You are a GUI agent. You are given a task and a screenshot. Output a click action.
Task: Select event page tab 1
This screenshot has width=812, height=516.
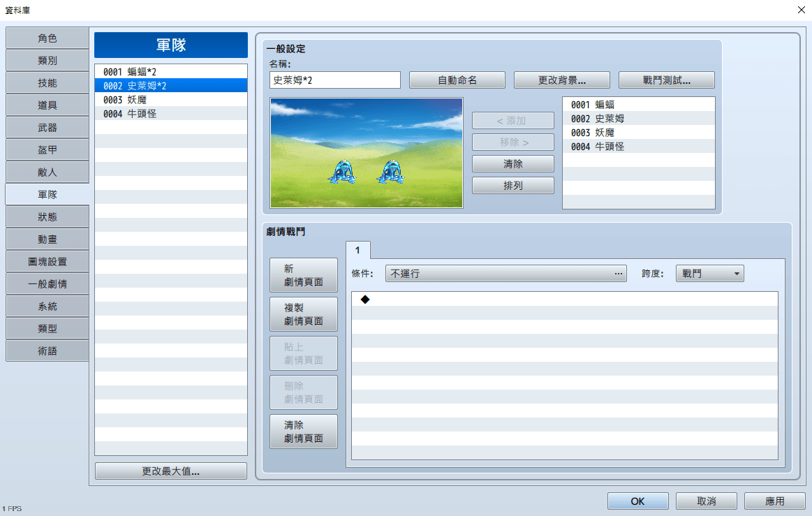coord(357,250)
